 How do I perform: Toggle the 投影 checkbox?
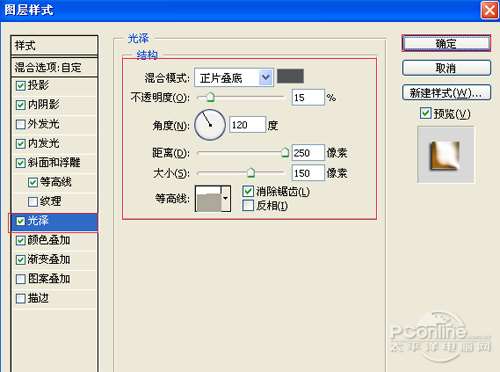point(21,86)
